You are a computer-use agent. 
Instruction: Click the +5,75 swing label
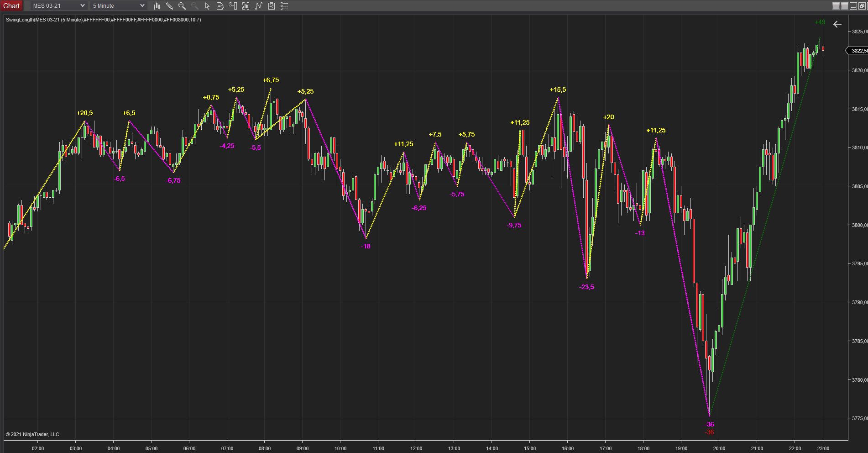pyautogui.click(x=466, y=134)
